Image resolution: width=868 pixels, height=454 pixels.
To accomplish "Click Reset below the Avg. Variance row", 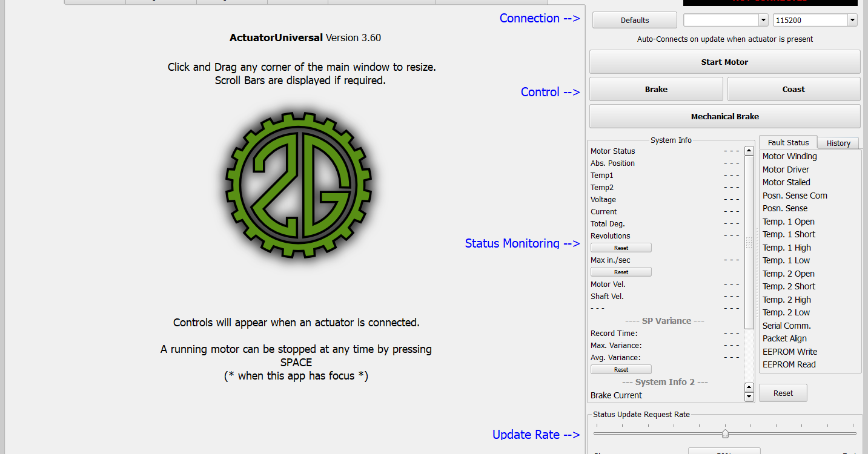I will pos(621,369).
